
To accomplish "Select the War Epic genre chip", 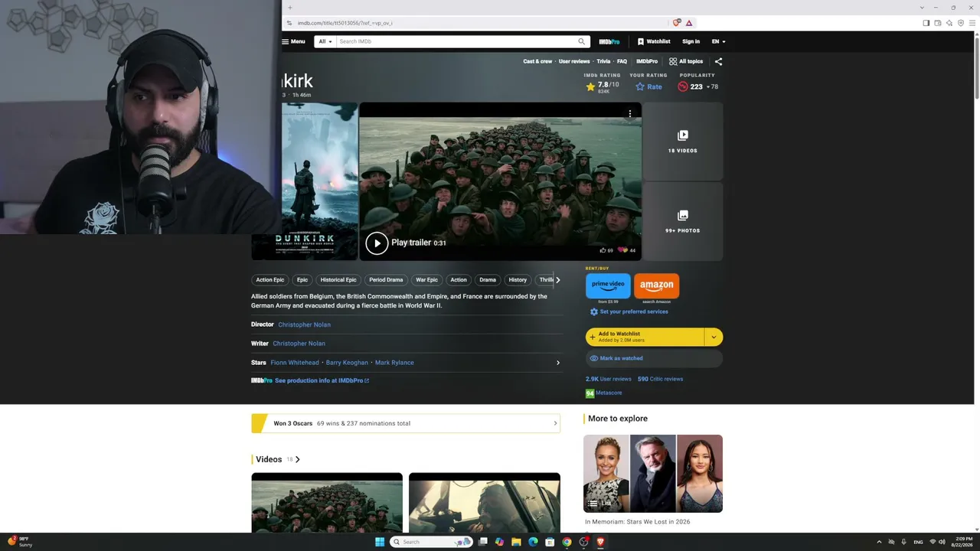I will (x=426, y=280).
